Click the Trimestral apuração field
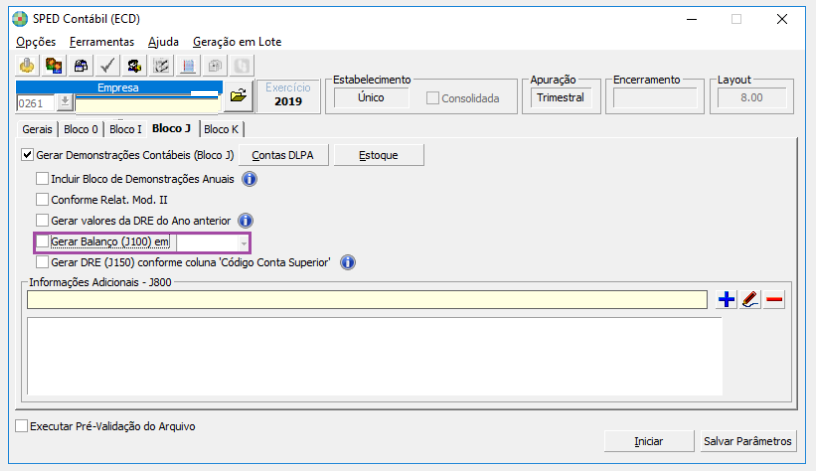This screenshot has height=471, width=816. coord(560,98)
